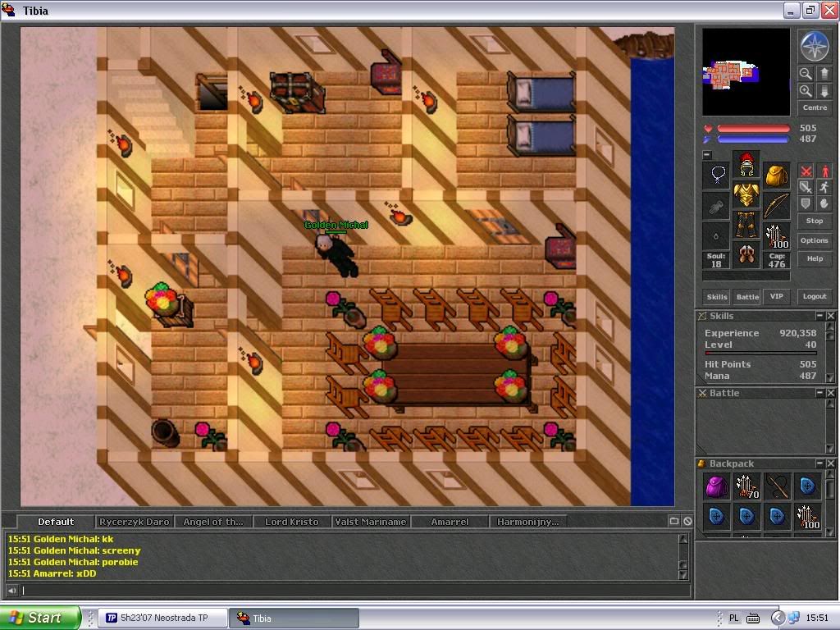The height and width of the screenshot is (630, 840).
Task: Minimize the Battle panel
Action: tap(819, 393)
